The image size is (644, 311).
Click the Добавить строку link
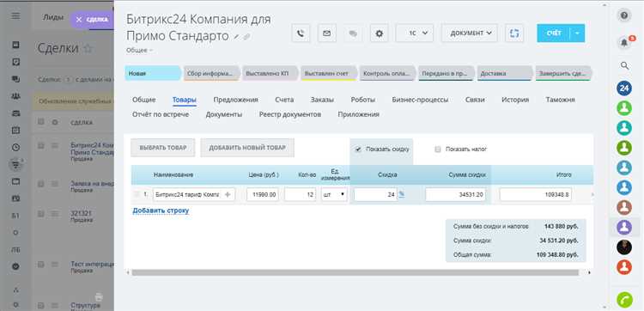(x=161, y=210)
